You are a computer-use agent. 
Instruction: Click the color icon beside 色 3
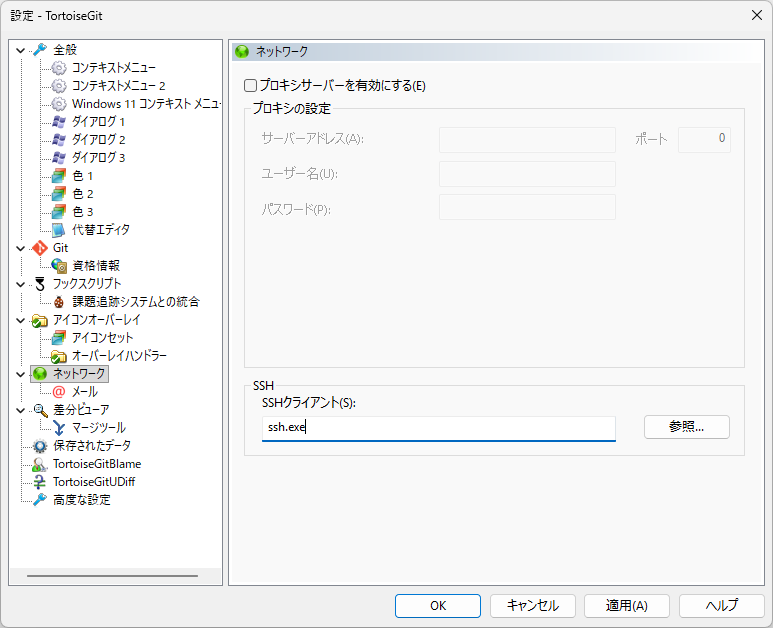tap(59, 212)
